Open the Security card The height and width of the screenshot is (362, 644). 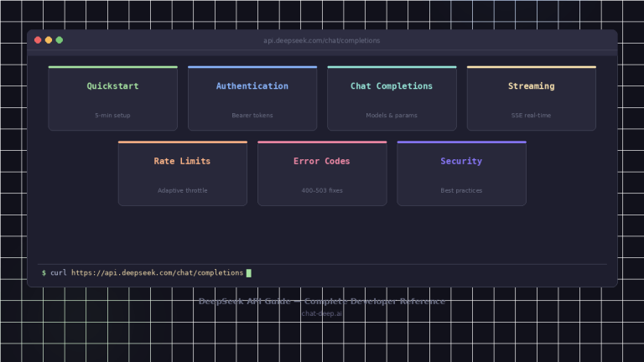coord(462,173)
